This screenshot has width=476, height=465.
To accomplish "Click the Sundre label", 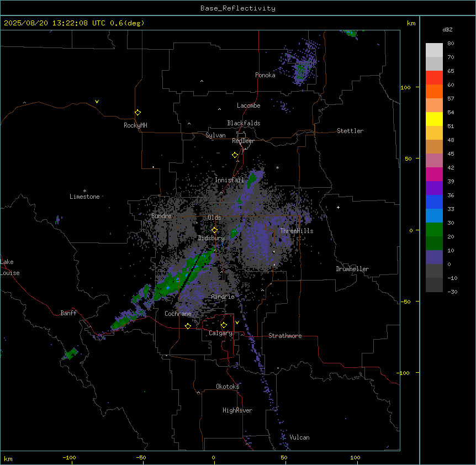I will coord(161,216).
